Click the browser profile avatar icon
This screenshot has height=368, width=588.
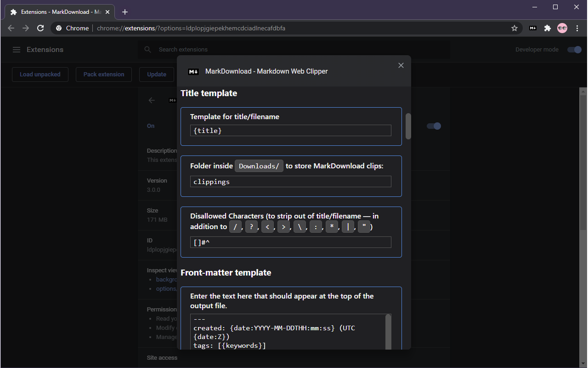pyautogui.click(x=562, y=28)
